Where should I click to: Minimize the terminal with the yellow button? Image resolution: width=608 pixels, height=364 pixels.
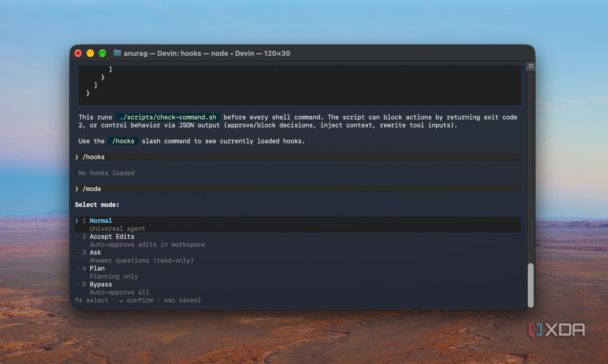click(90, 53)
